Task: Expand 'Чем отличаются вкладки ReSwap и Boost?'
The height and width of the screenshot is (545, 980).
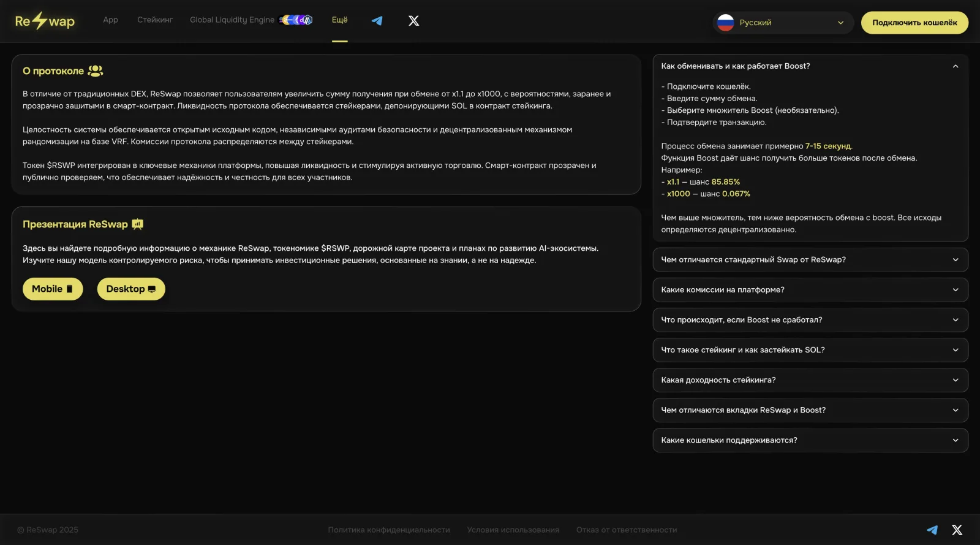Action: click(810, 410)
